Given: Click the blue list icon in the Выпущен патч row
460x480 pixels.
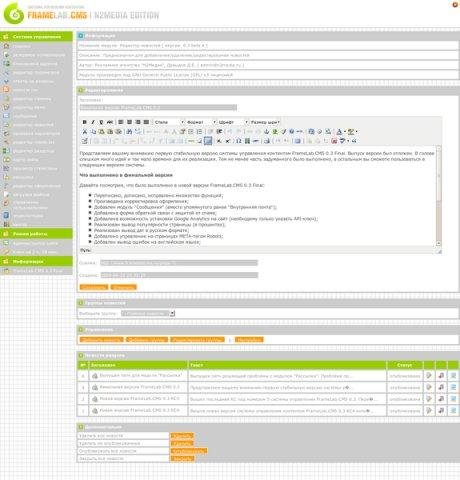Looking at the screenshot, I should [x=453, y=376].
